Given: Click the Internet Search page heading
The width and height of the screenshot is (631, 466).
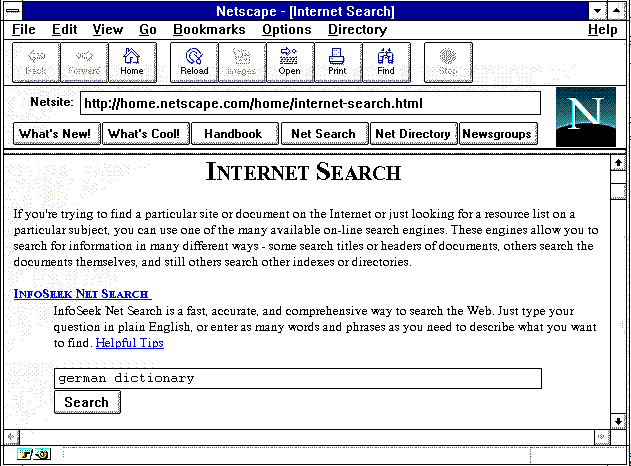Looking at the screenshot, I should (303, 172).
